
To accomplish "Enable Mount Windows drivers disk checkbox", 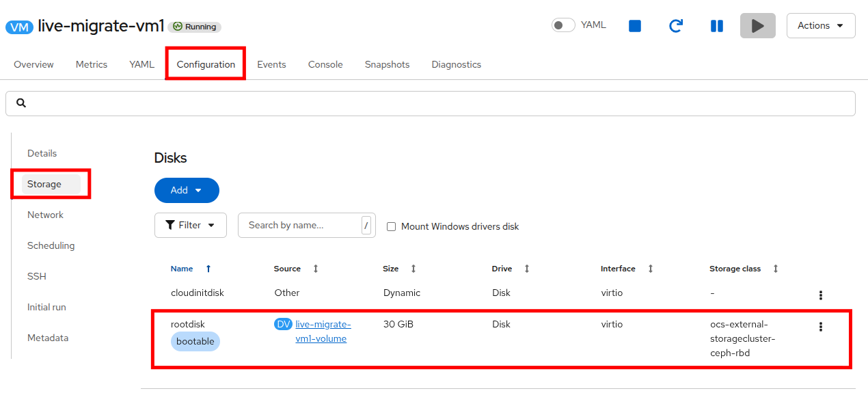I will (x=392, y=226).
